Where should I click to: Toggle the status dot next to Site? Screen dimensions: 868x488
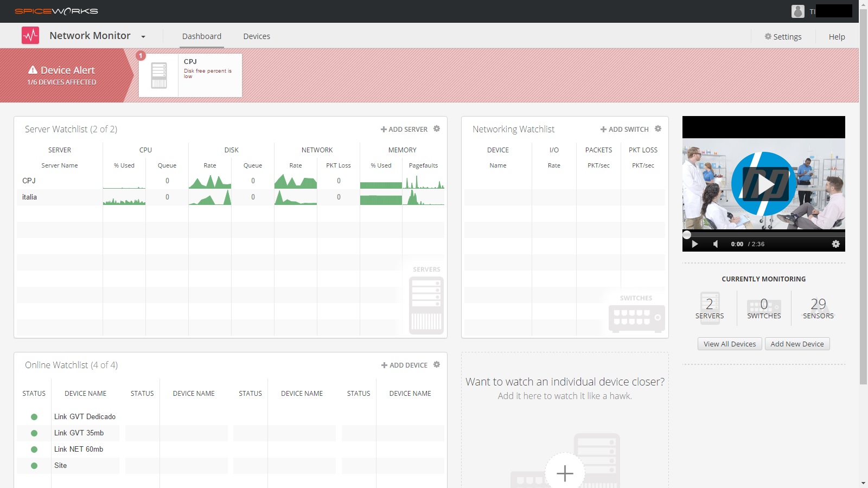34,465
